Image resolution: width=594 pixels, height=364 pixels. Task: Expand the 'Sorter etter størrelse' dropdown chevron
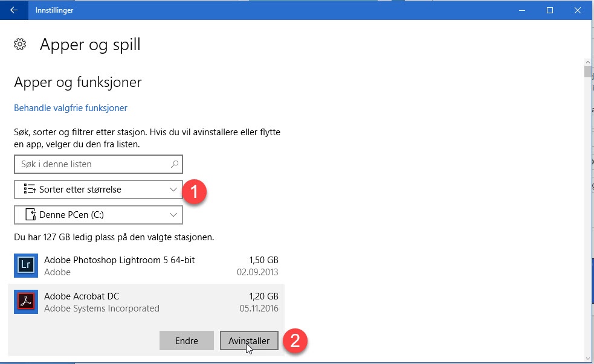click(173, 190)
